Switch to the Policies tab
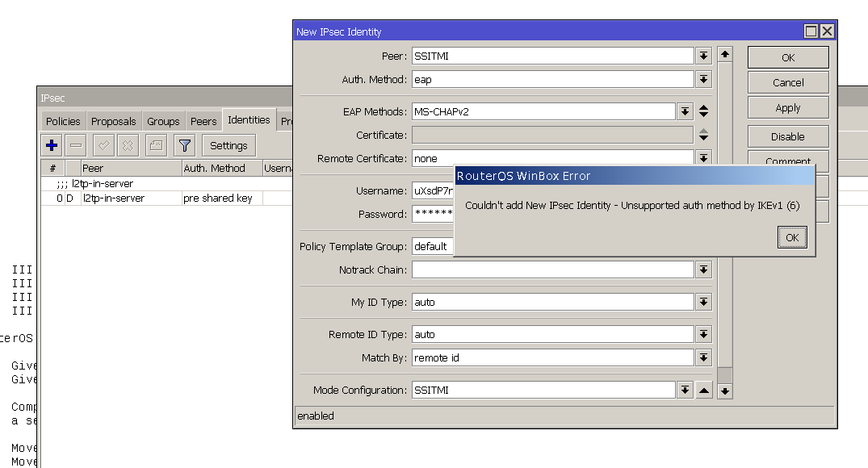Screen dimensions: 868x468 (x=63, y=121)
